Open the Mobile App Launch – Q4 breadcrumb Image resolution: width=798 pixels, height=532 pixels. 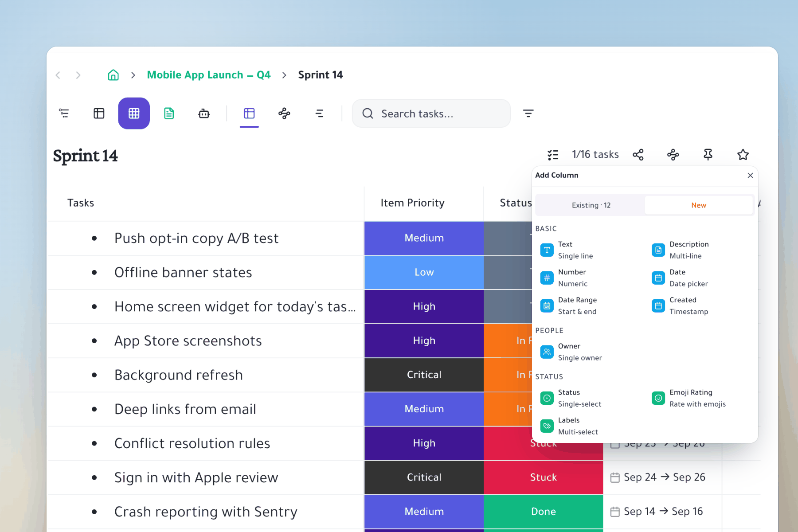click(x=209, y=75)
